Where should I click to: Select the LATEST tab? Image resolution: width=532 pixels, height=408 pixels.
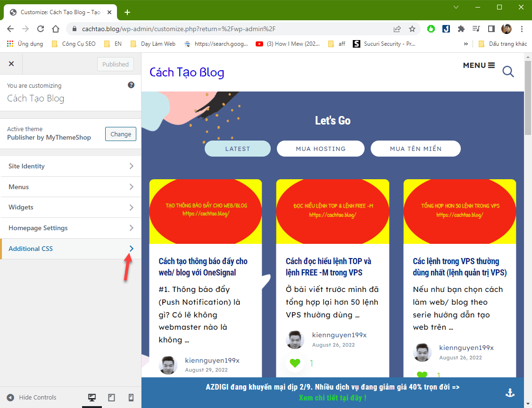click(238, 149)
